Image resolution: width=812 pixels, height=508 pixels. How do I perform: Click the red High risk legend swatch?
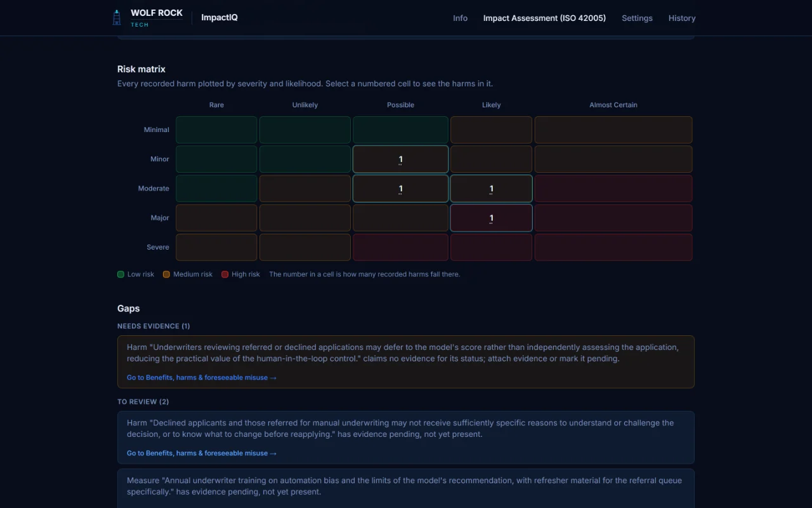coord(225,274)
